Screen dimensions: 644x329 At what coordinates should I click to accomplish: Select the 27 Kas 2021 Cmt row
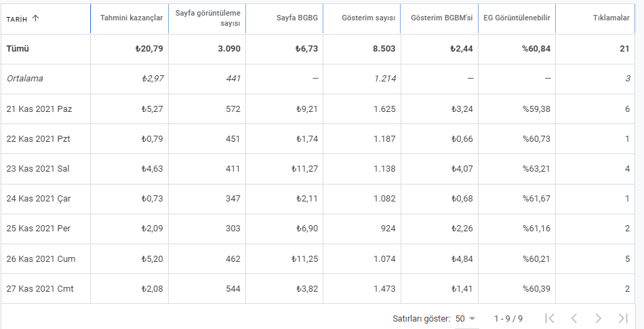(318, 289)
